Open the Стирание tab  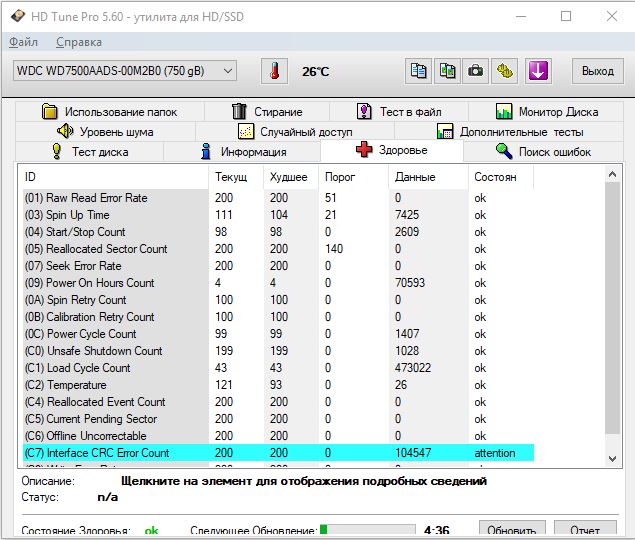click(x=267, y=111)
